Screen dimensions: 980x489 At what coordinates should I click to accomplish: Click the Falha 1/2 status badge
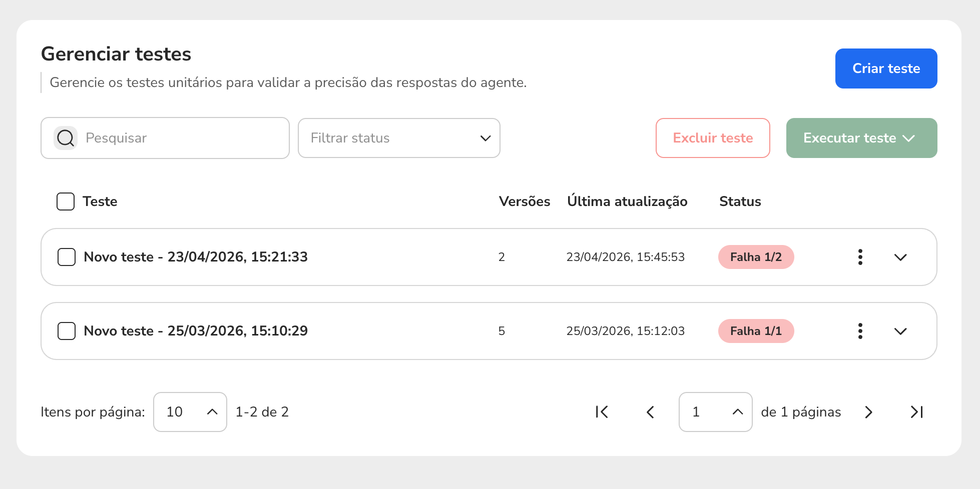tap(756, 257)
